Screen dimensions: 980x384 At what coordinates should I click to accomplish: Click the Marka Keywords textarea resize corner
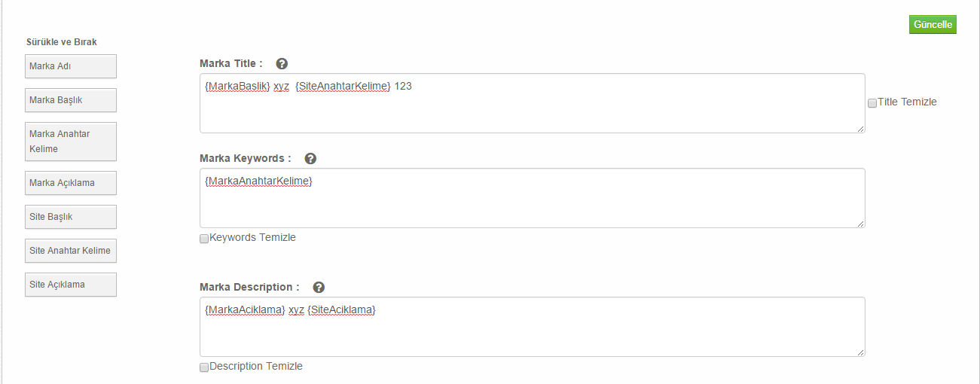tap(861, 224)
